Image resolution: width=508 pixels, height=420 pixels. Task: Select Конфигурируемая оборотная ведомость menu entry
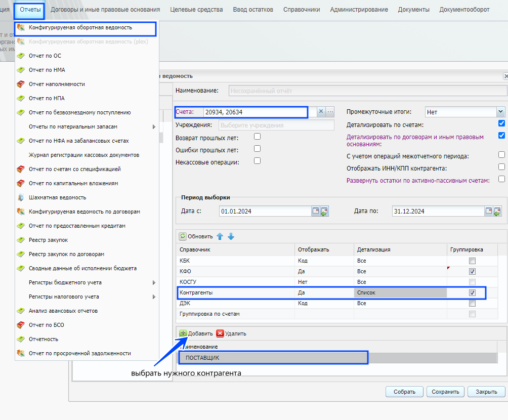click(x=86, y=27)
